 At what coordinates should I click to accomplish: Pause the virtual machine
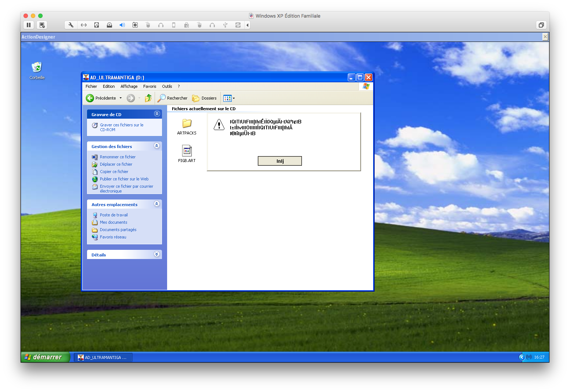click(x=29, y=25)
